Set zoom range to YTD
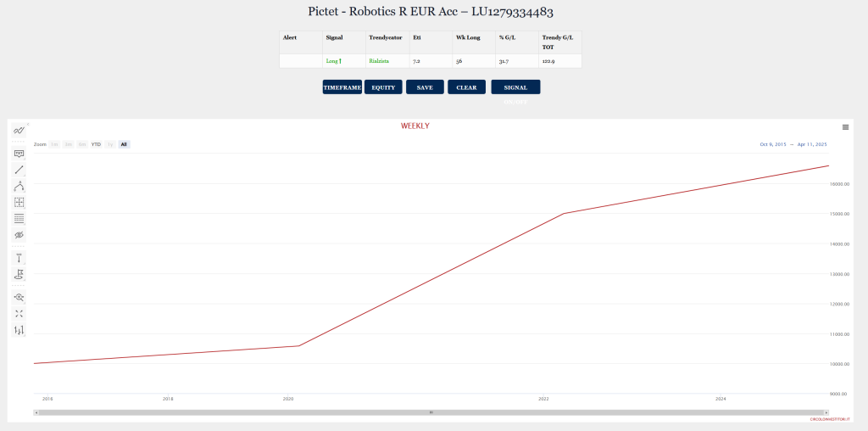 click(97, 144)
